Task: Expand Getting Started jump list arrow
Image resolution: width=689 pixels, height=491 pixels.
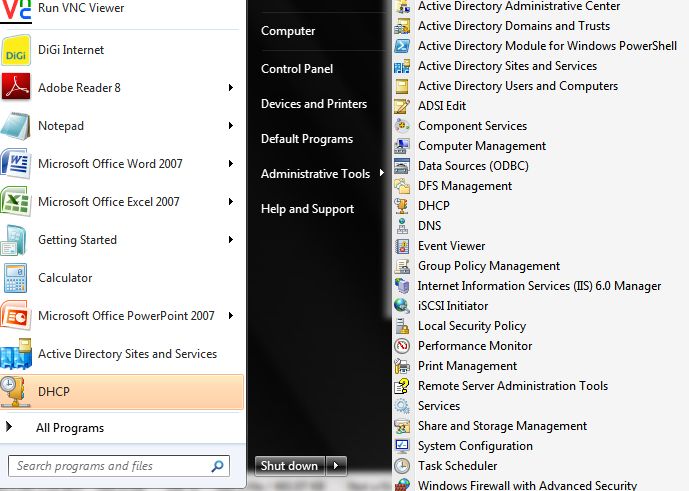Action: pyautogui.click(x=231, y=240)
